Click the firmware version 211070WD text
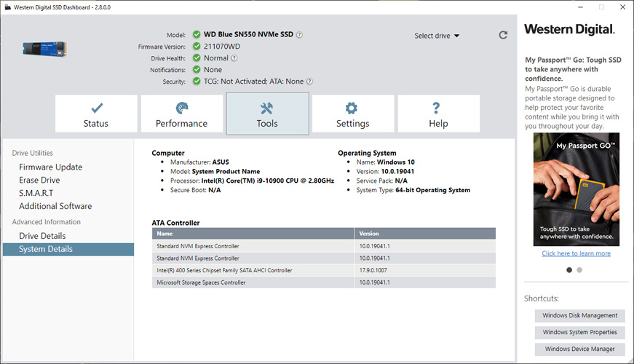This screenshot has height=364, width=634. [x=222, y=46]
